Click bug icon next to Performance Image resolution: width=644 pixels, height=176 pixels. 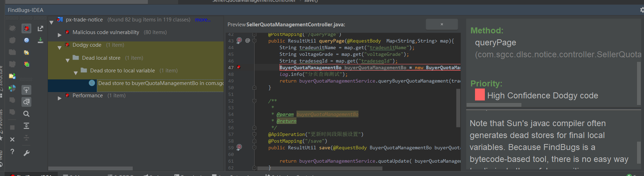tap(67, 96)
